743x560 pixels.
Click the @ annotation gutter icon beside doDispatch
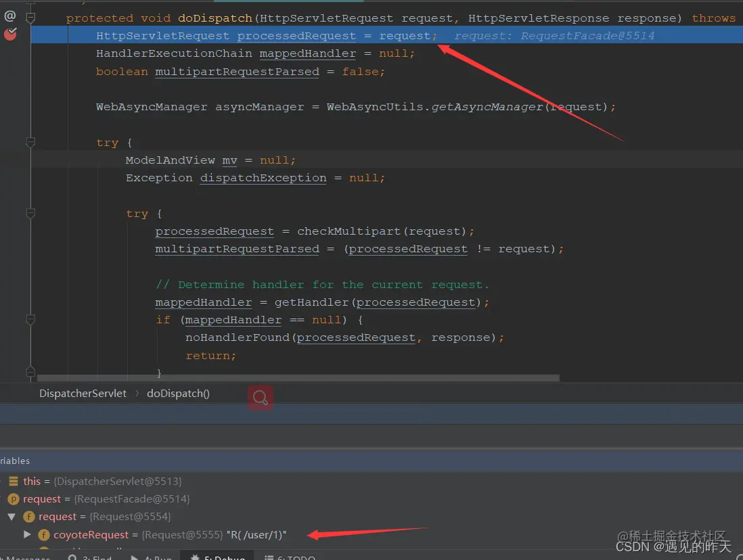pos(10,16)
